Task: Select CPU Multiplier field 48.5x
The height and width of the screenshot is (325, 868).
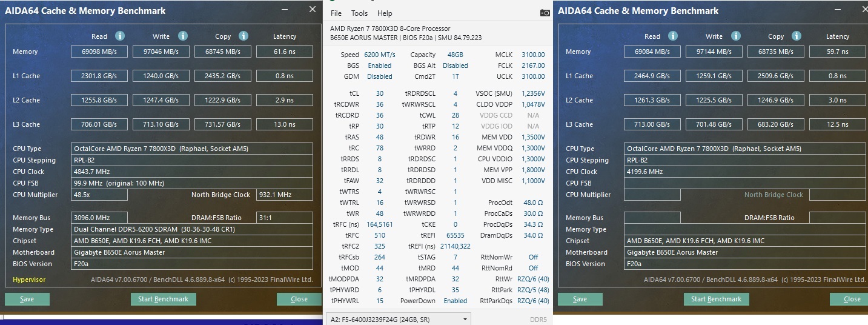Action: 99,195
